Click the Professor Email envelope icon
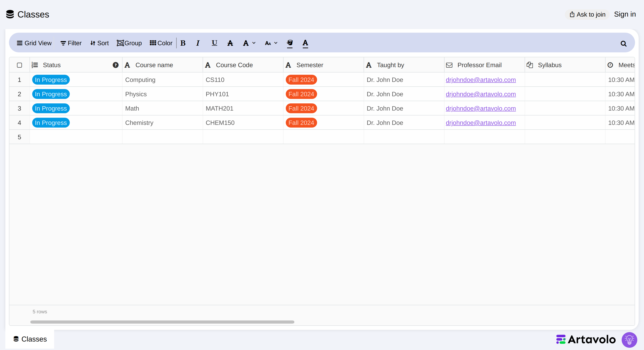This screenshot has width=644, height=350. (449, 65)
